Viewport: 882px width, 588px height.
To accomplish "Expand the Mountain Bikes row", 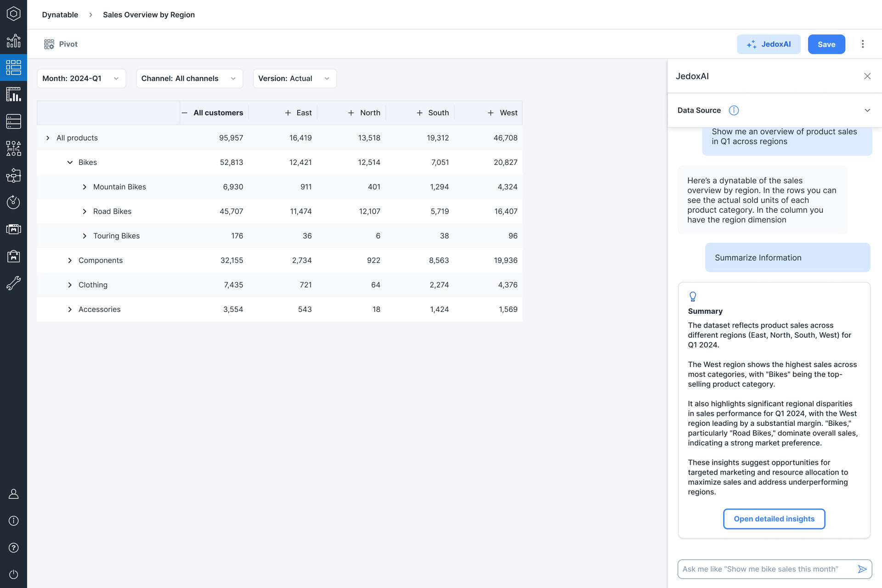I will pos(85,187).
